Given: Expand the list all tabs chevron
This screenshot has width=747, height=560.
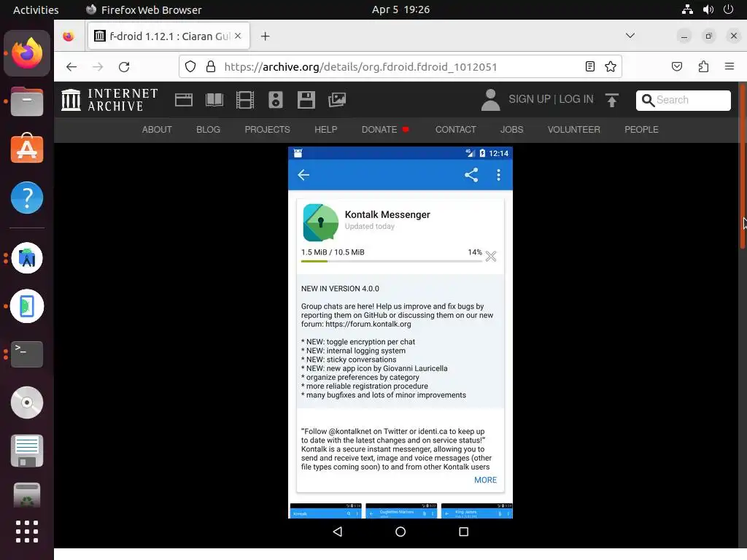Looking at the screenshot, I should [630, 36].
